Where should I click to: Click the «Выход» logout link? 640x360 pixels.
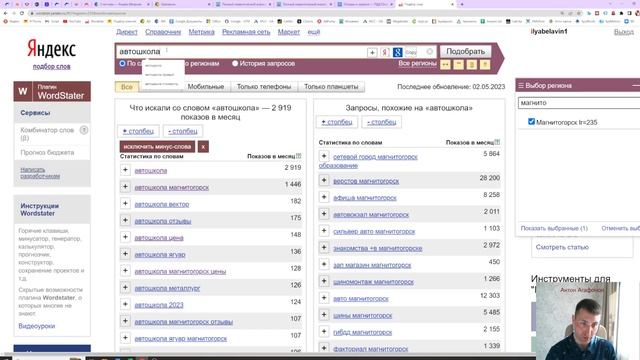624,32
